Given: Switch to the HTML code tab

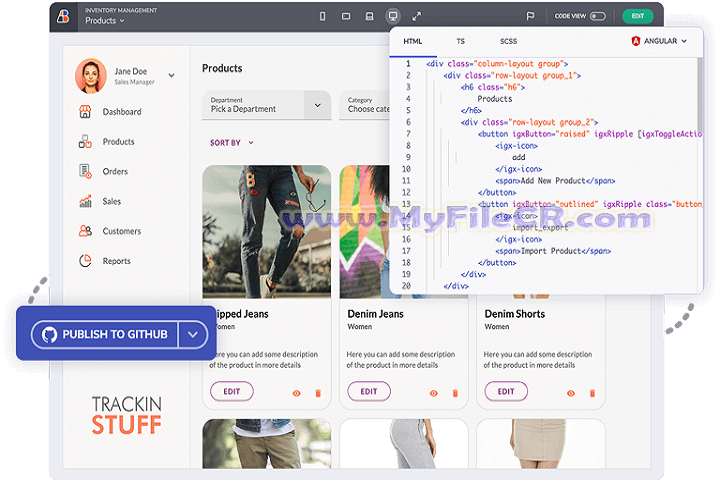Looking at the screenshot, I should coord(412,41).
